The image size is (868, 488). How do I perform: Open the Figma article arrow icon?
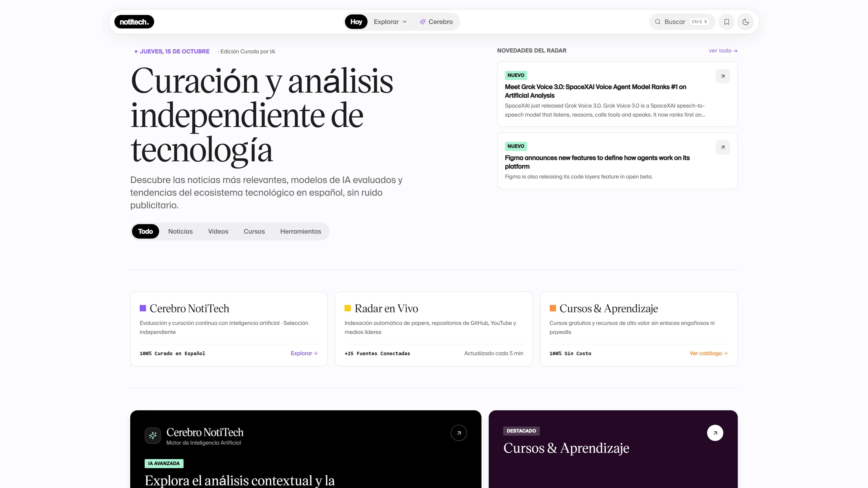coord(722,147)
